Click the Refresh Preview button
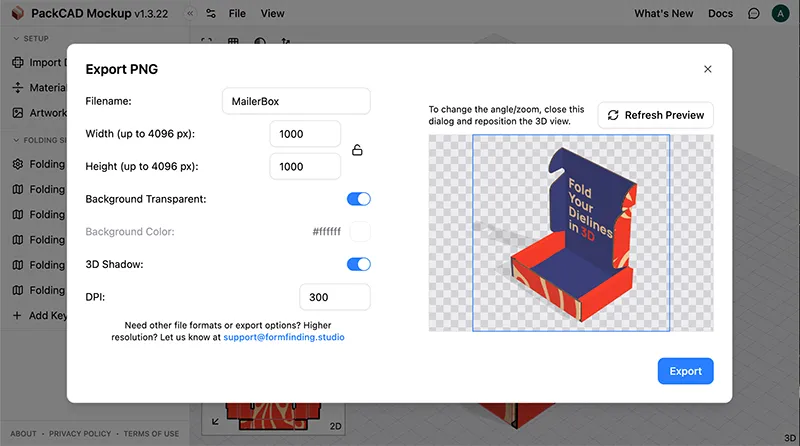The image size is (800, 446). (x=656, y=115)
